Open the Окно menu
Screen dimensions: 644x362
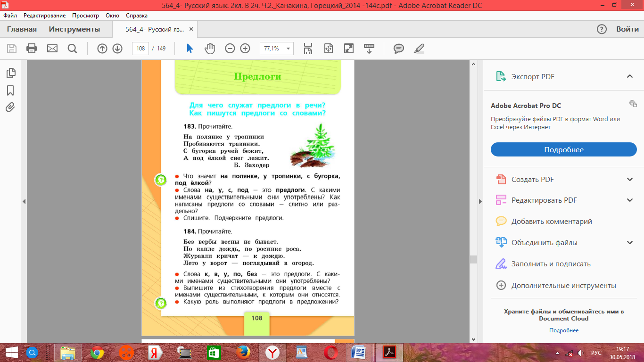(112, 16)
